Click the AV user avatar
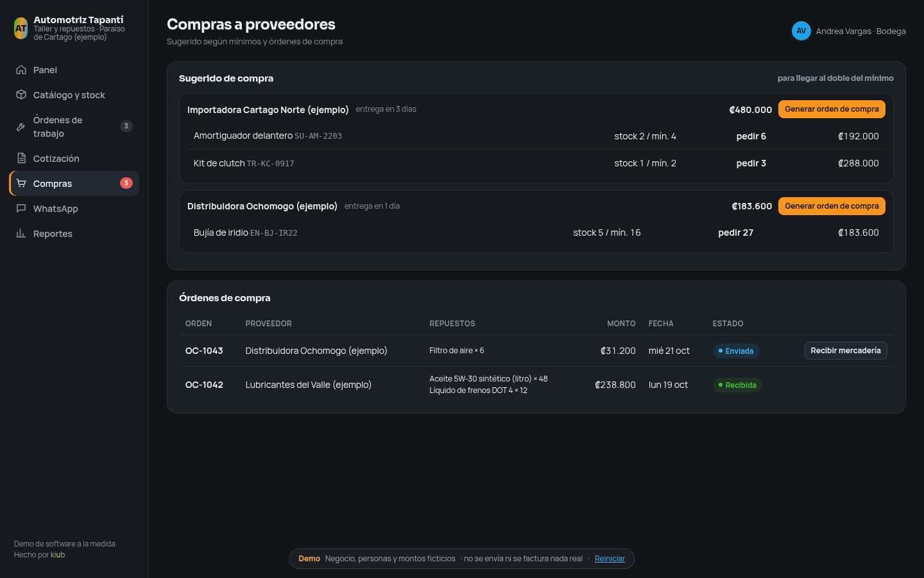Image resolution: width=924 pixels, height=578 pixels. click(801, 31)
